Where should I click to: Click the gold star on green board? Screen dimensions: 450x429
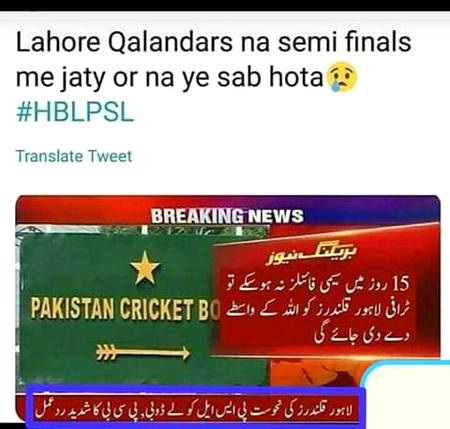point(145,268)
